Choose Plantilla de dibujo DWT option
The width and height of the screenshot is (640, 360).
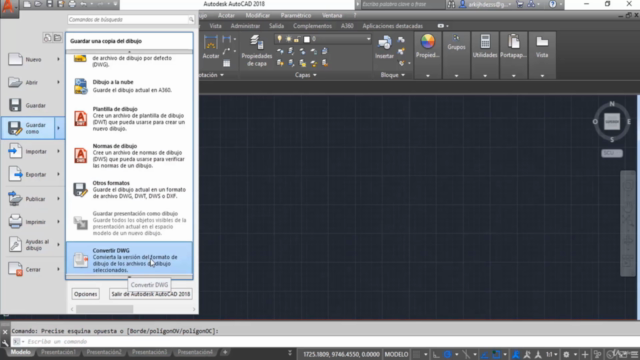129,119
